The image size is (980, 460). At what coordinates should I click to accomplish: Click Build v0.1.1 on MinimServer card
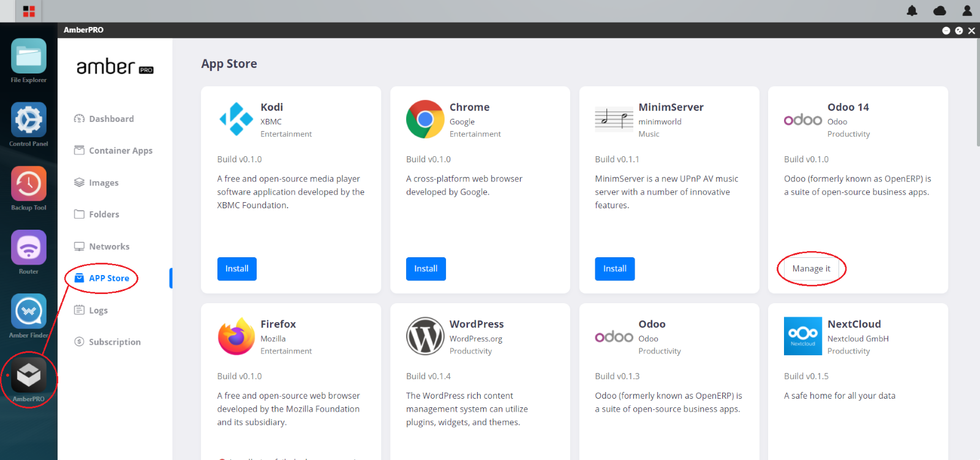[x=617, y=159]
